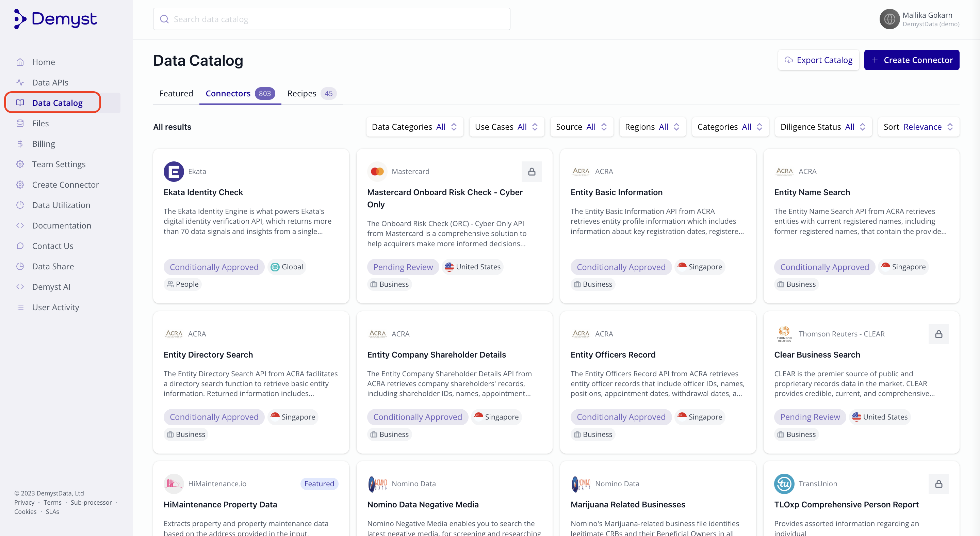Click the Ekata logo icon
The width and height of the screenshot is (980, 536).
[x=174, y=172]
